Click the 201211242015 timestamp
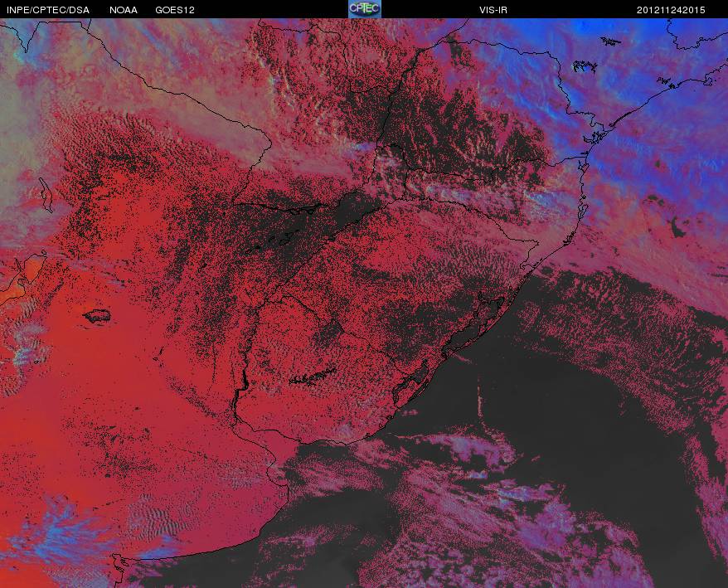This screenshot has width=728, height=588. (x=671, y=10)
